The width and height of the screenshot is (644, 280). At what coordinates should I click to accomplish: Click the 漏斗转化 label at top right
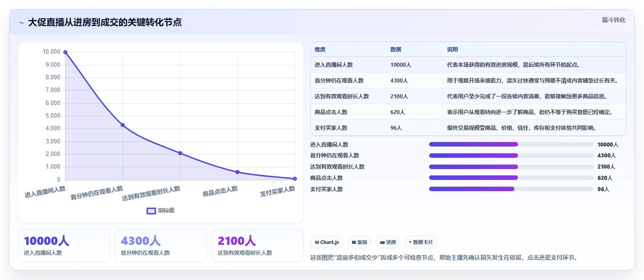tap(614, 20)
